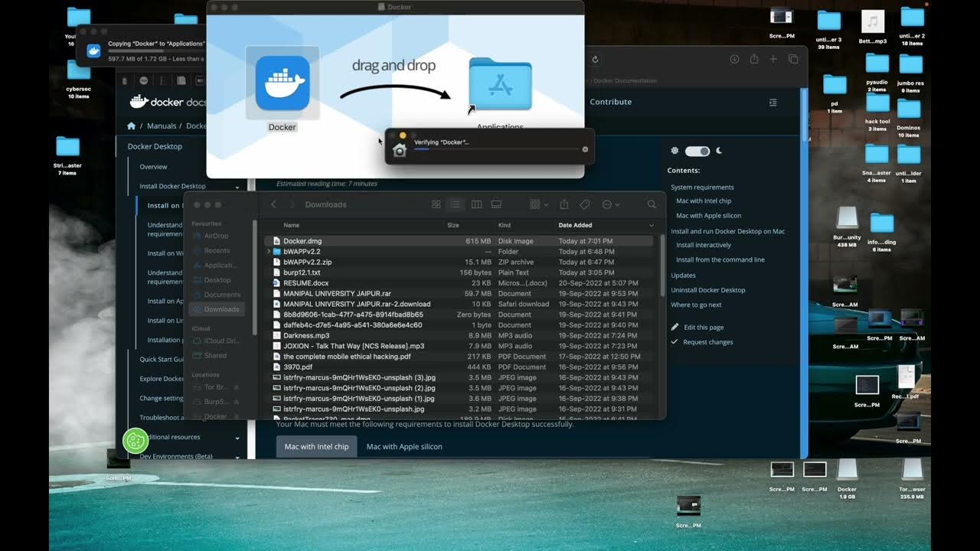
Task: Open Desktop in Finder sidebar
Action: coord(216,280)
